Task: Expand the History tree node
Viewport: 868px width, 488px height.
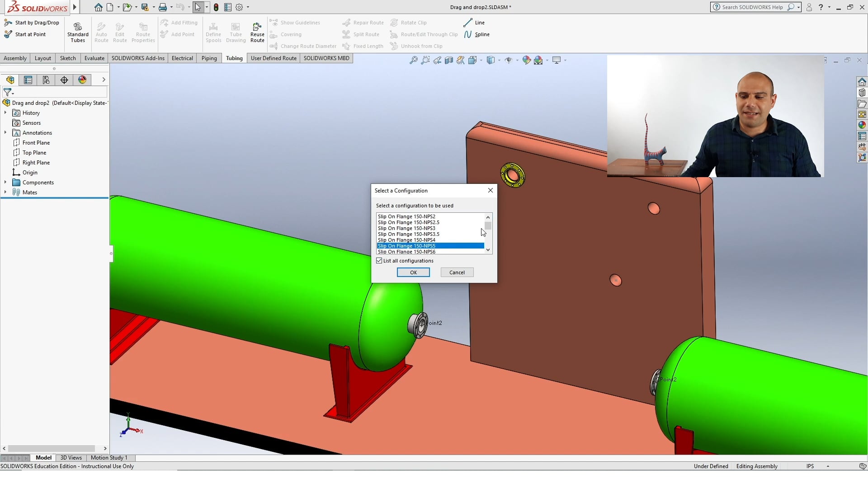Action: pyautogui.click(x=5, y=113)
